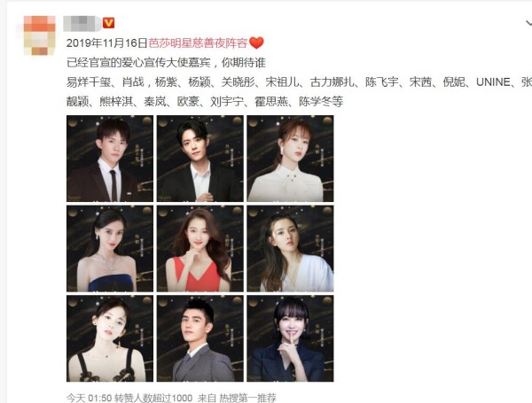Screen dimensions: 532x403
Task: Open photo of man in brown suit with tie
Action: [110, 159]
